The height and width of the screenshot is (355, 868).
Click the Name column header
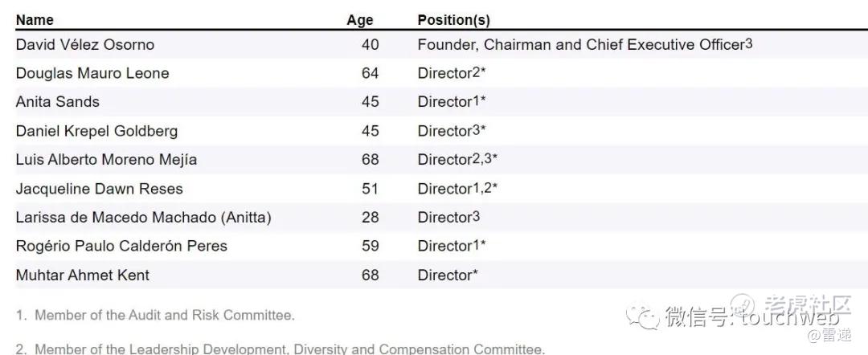point(35,20)
